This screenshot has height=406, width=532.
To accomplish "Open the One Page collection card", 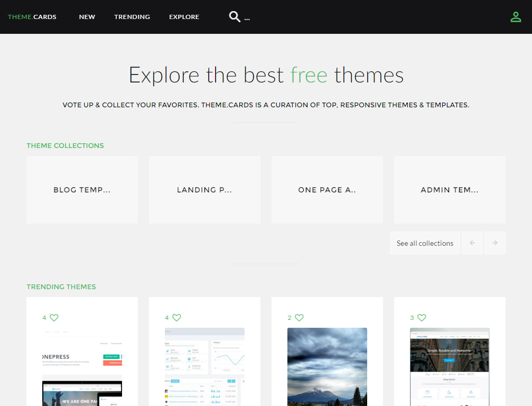I will pyautogui.click(x=327, y=190).
